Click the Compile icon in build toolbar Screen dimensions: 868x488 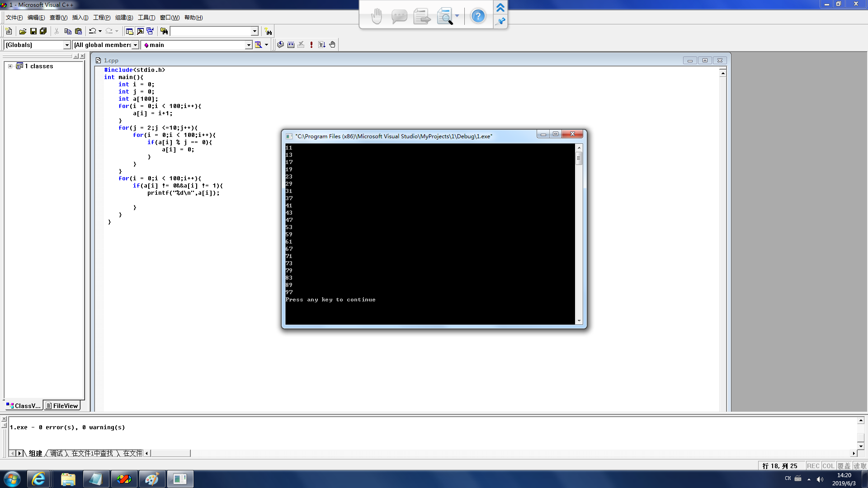[x=280, y=45]
